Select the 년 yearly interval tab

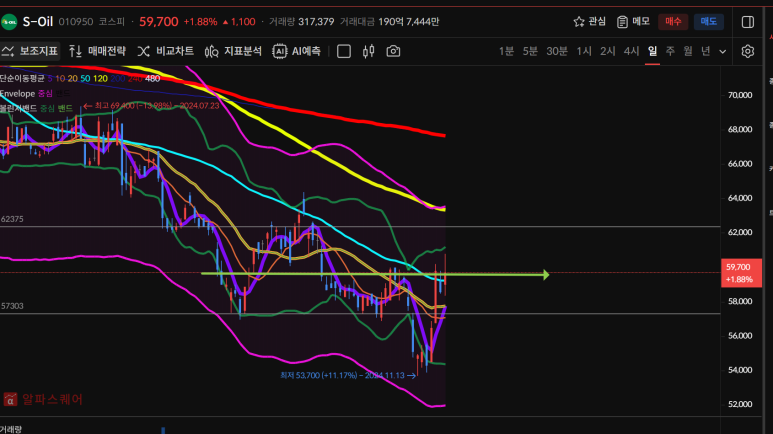pyautogui.click(x=705, y=51)
